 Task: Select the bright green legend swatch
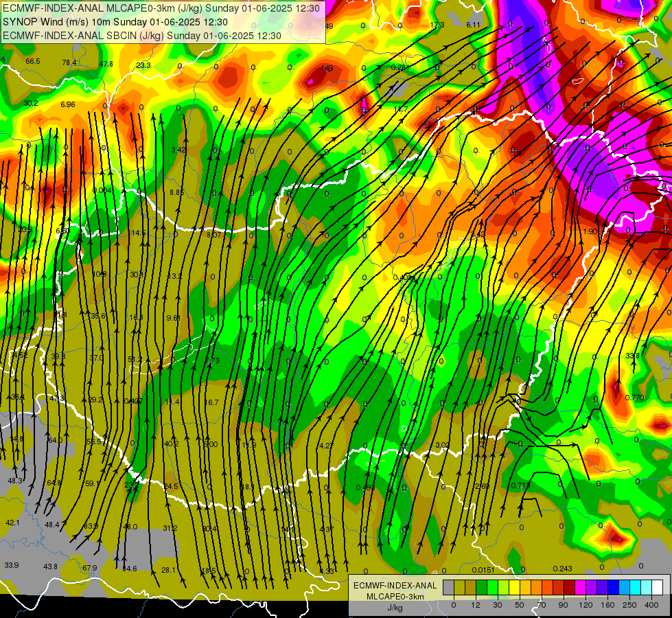tap(492, 587)
